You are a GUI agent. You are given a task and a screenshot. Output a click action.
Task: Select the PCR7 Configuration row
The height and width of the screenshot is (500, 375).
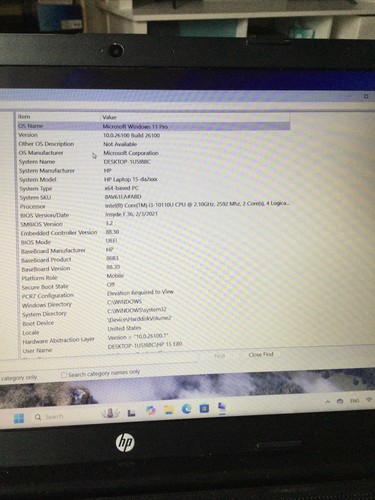[48, 296]
